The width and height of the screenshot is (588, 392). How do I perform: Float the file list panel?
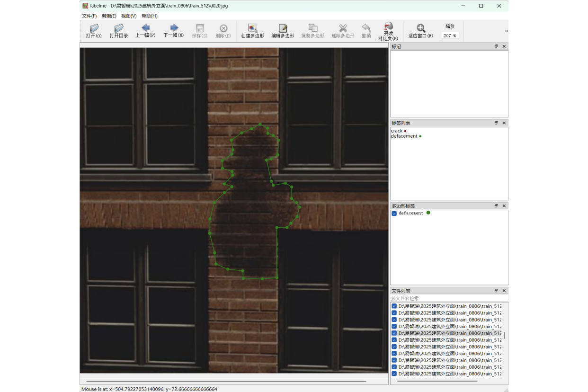pyautogui.click(x=496, y=291)
